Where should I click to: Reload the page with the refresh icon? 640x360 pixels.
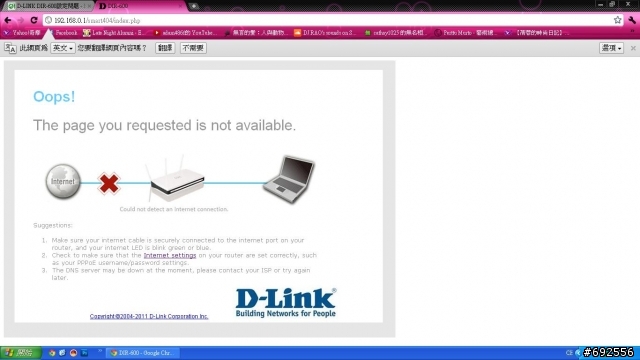pyautogui.click(x=34, y=20)
